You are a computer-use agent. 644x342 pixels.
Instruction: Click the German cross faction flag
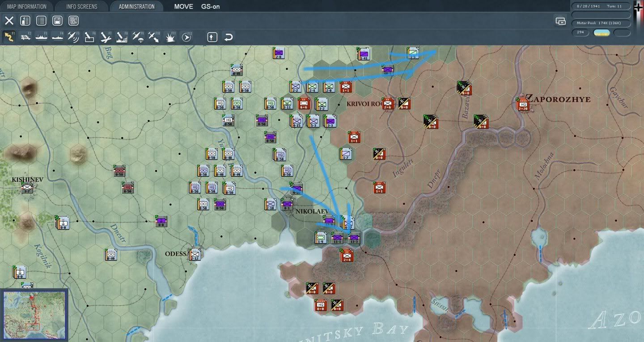click(x=638, y=8)
